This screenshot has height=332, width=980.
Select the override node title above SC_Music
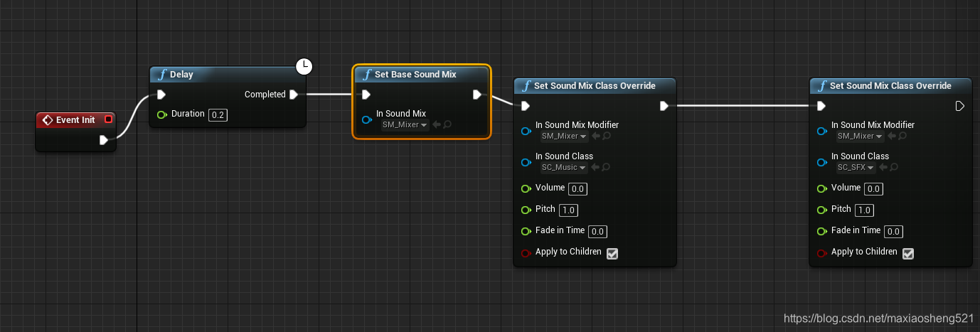tap(595, 86)
